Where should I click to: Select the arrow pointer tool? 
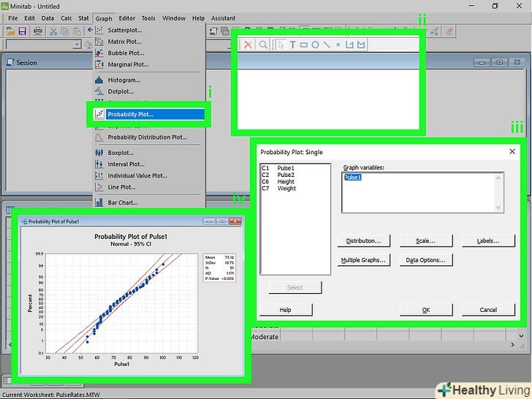(281, 45)
